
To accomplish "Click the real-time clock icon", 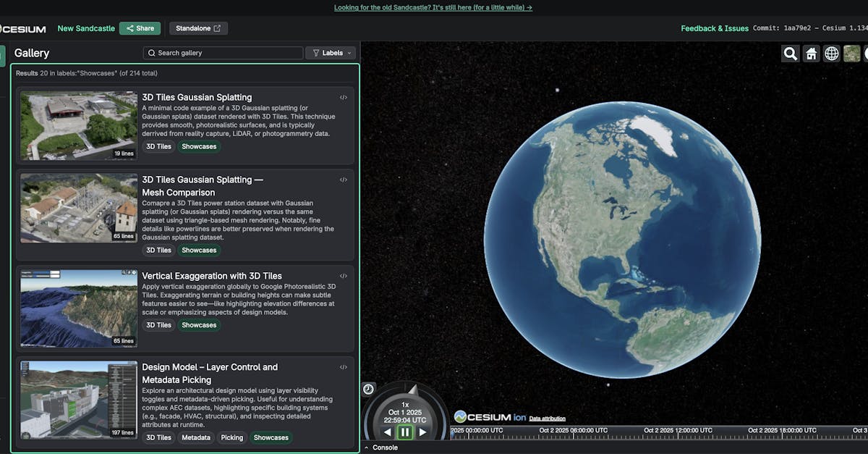I will [368, 389].
